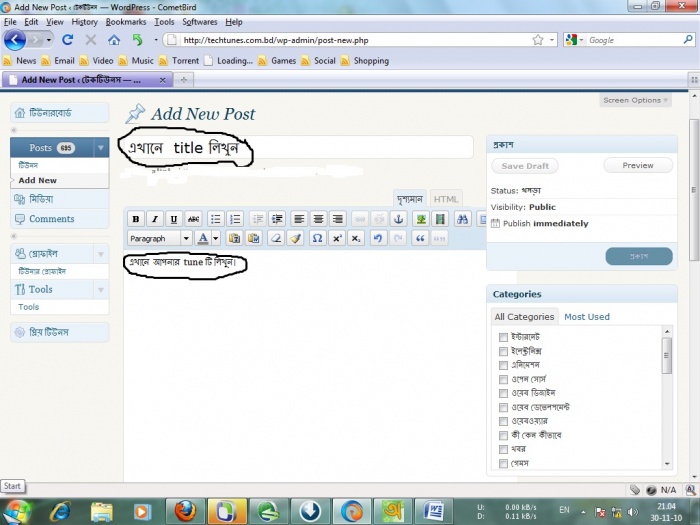Align text right in the editor

pyautogui.click(x=338, y=219)
